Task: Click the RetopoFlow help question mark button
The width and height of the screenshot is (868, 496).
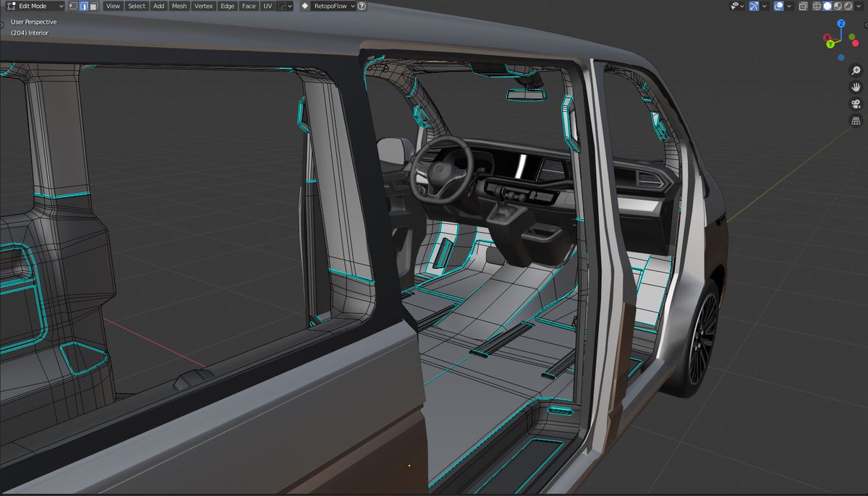Action: tap(362, 6)
